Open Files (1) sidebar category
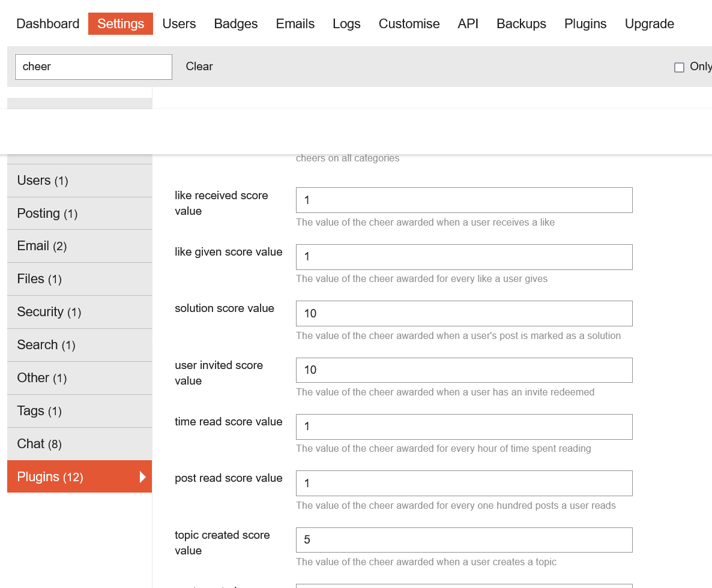712x588 pixels. click(x=79, y=279)
